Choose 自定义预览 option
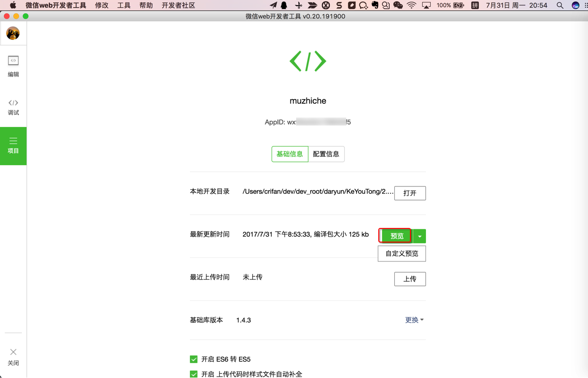The height and width of the screenshot is (378, 588). (x=402, y=253)
